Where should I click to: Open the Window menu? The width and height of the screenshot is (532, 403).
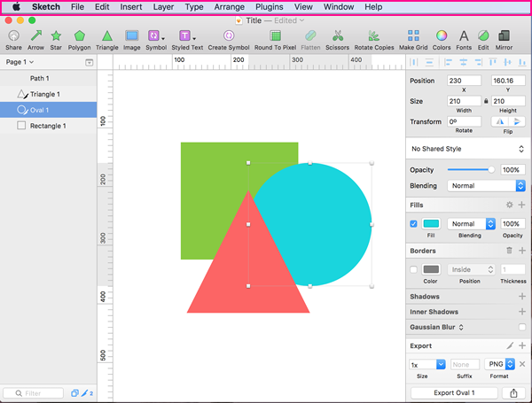[x=339, y=7]
